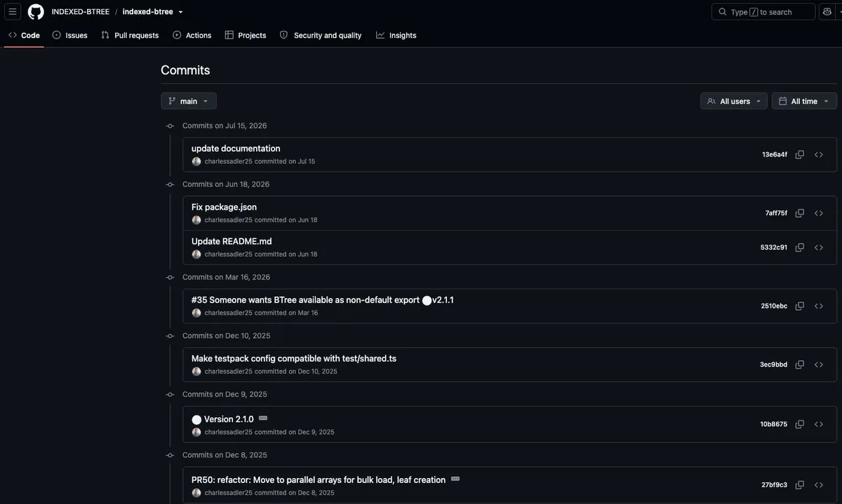Open the Copilot icon in header
Viewport: 842px width, 504px height.
coord(828,12)
